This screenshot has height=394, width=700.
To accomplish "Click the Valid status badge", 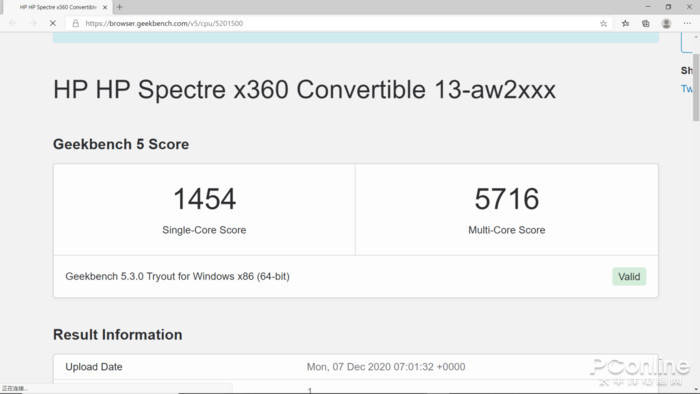I will tap(629, 277).
